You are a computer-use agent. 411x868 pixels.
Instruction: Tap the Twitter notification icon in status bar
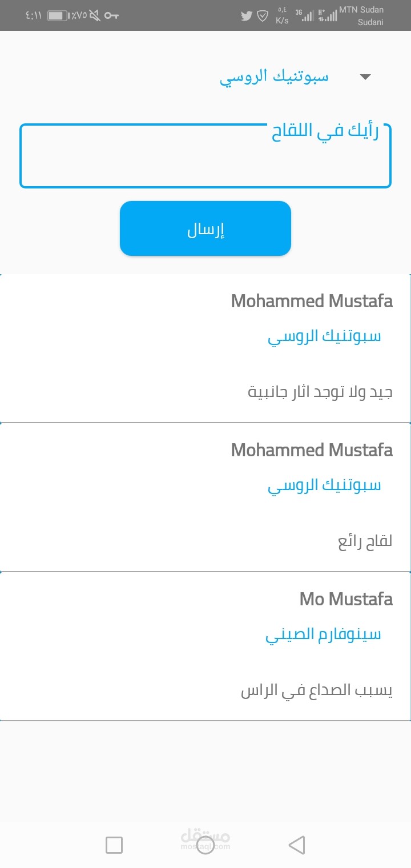point(247,16)
